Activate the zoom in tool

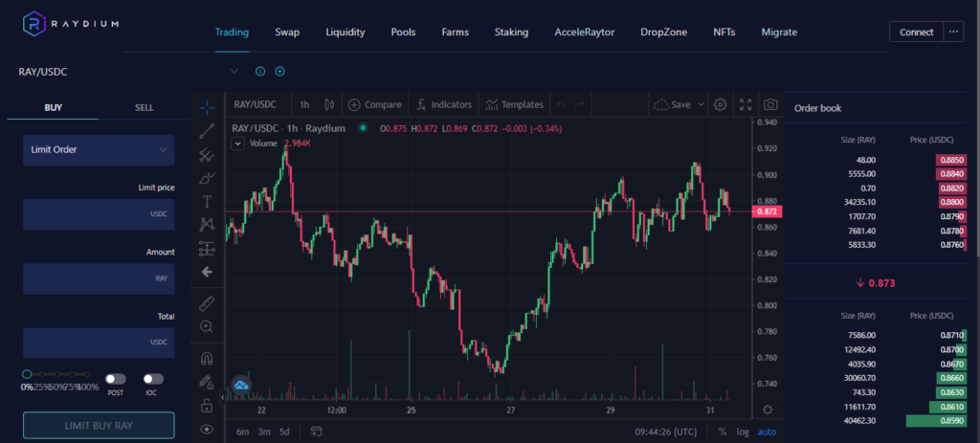point(207,326)
